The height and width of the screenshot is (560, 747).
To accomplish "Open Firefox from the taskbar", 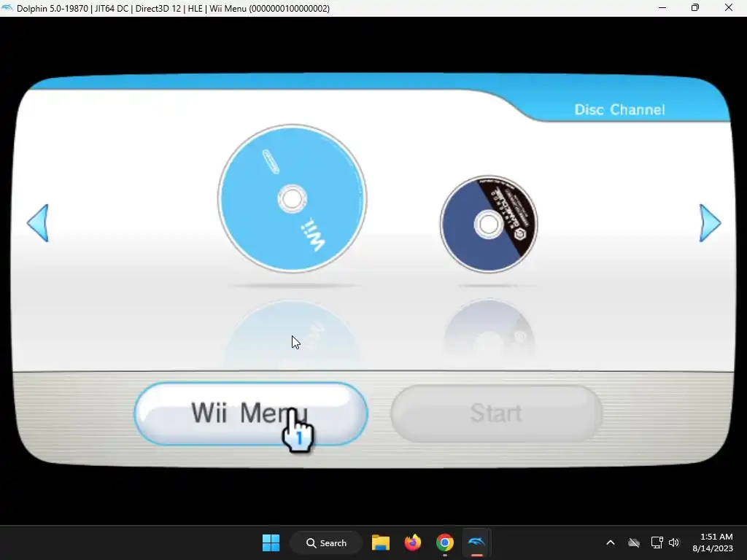I will coord(413,542).
